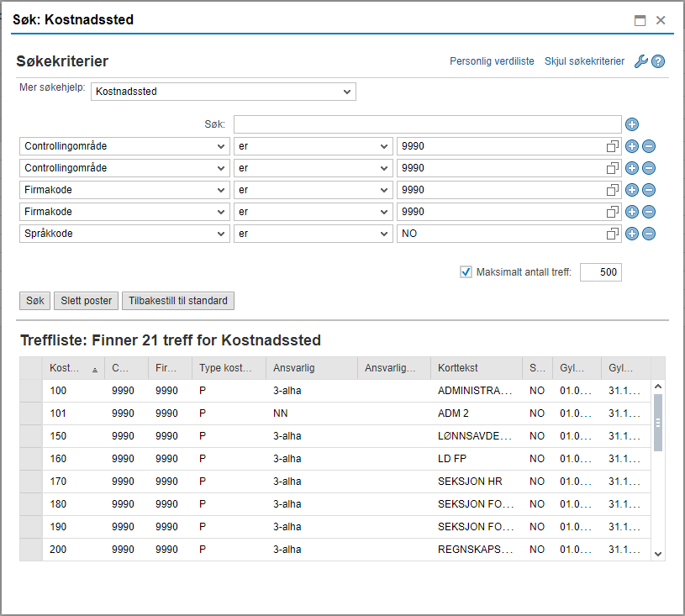Open the Mer søkehjelp Kostnadssted dropdown
Screen dimensions: 685x616
point(224,92)
